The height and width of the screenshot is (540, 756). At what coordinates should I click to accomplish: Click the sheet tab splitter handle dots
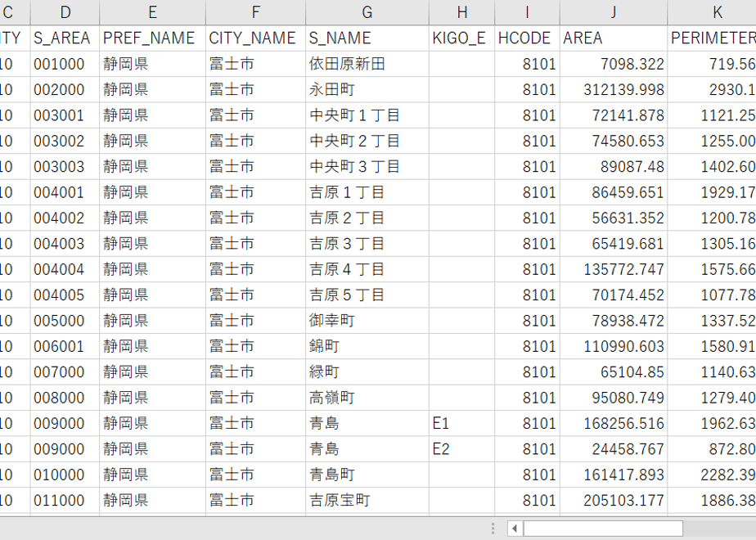tap(493, 529)
